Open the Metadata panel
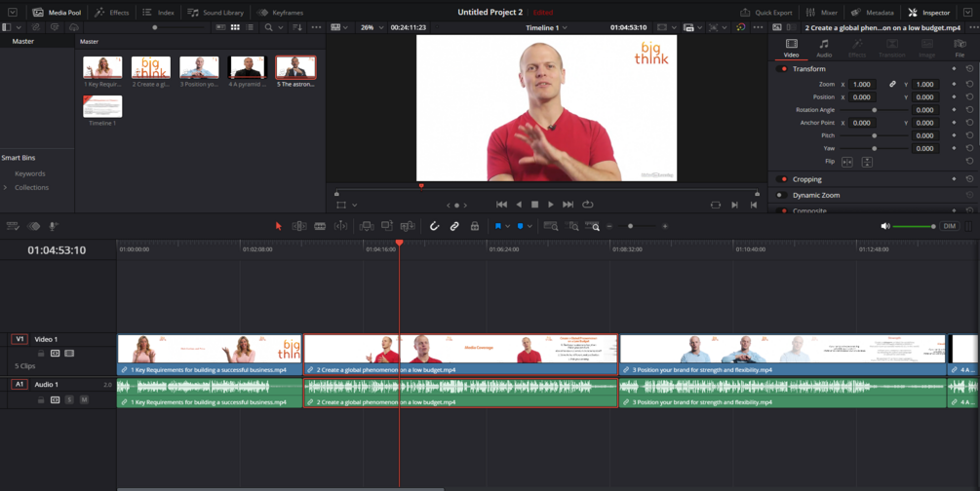 873,13
